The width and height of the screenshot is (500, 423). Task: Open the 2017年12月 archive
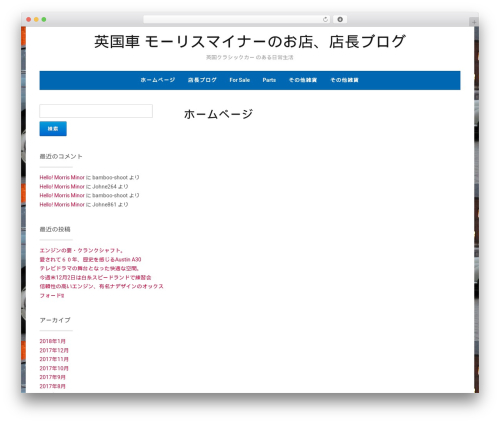point(54,350)
